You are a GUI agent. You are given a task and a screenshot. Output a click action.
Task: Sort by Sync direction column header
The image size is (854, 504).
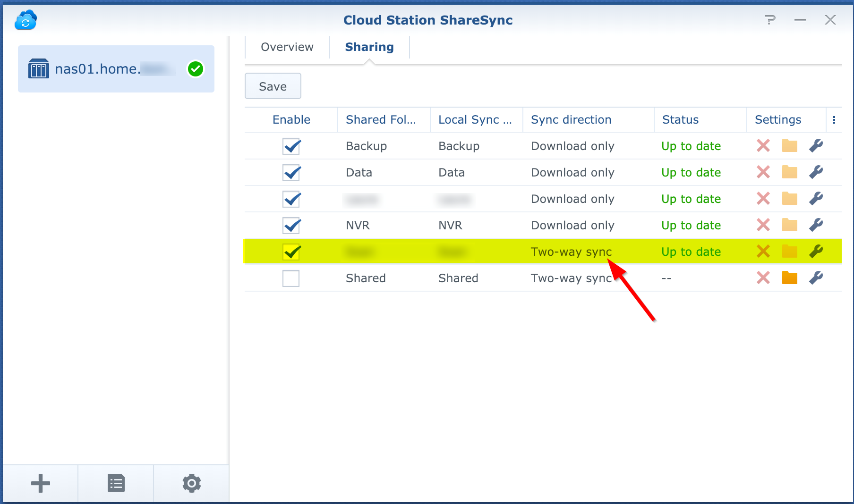(x=589, y=120)
